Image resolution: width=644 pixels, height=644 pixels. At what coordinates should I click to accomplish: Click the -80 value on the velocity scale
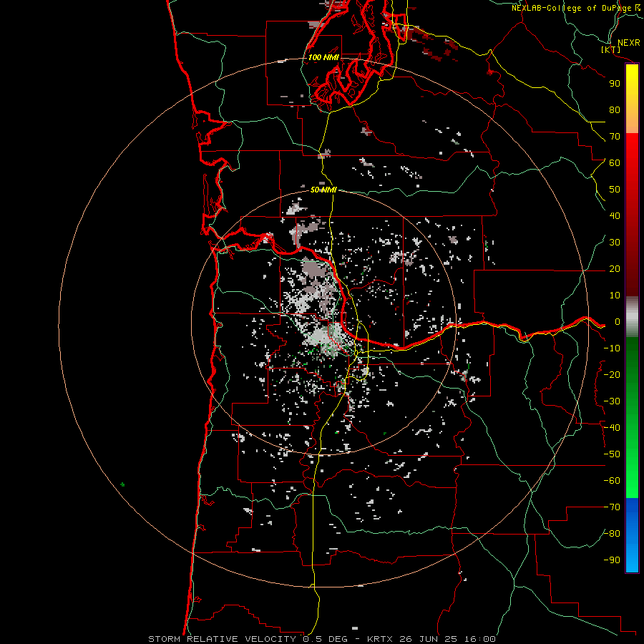click(x=612, y=534)
